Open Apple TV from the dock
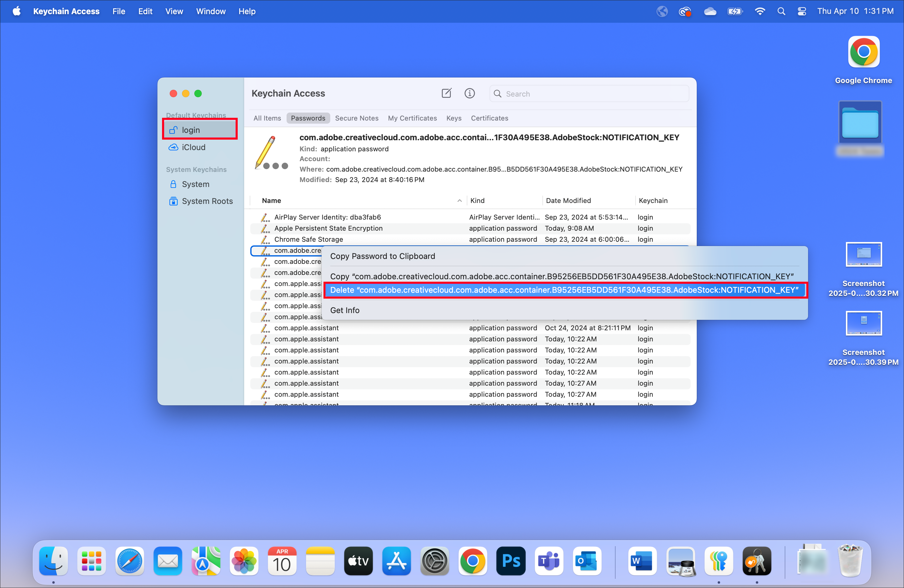Image resolution: width=904 pixels, height=588 pixels. (358, 561)
